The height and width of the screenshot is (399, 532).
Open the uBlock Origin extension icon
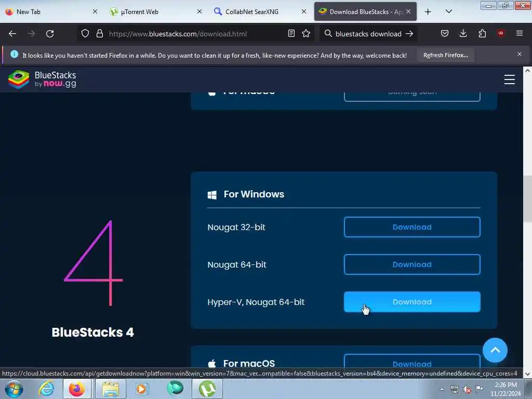[501, 33]
